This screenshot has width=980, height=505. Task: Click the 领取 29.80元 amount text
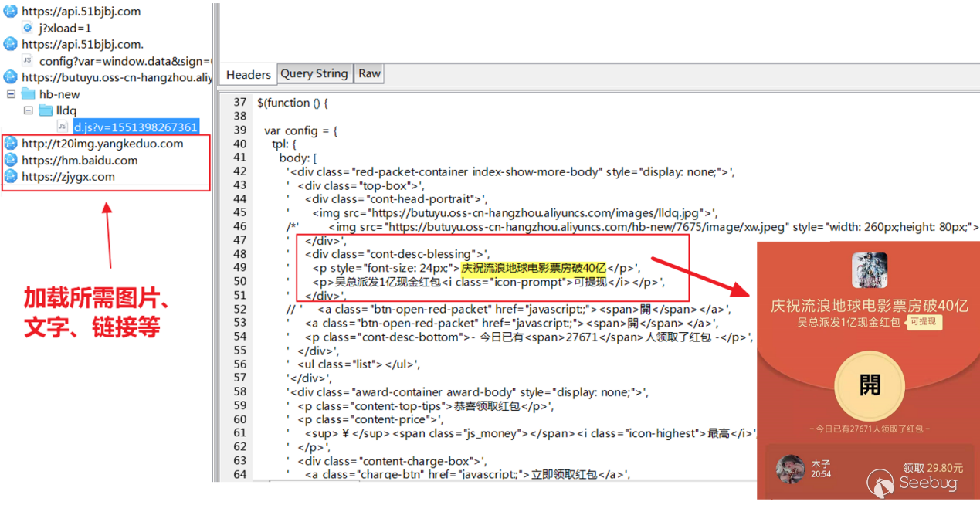click(932, 467)
